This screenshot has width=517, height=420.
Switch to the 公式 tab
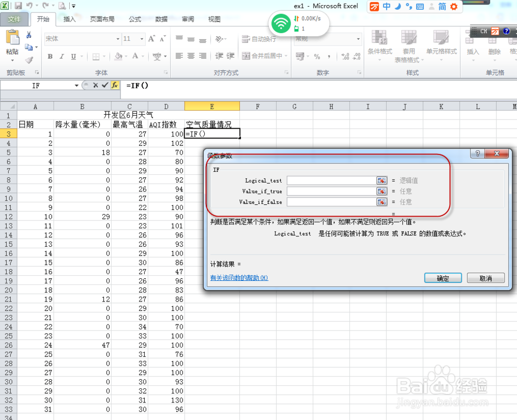click(x=135, y=19)
